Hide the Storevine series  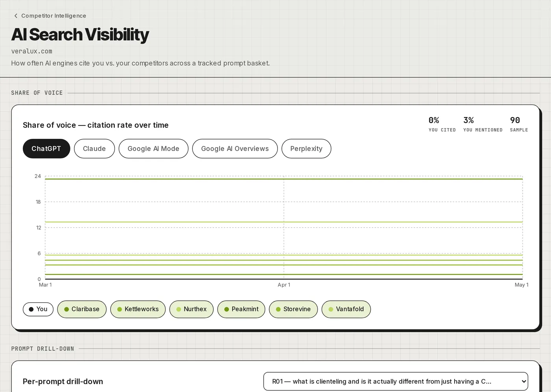pos(293,309)
